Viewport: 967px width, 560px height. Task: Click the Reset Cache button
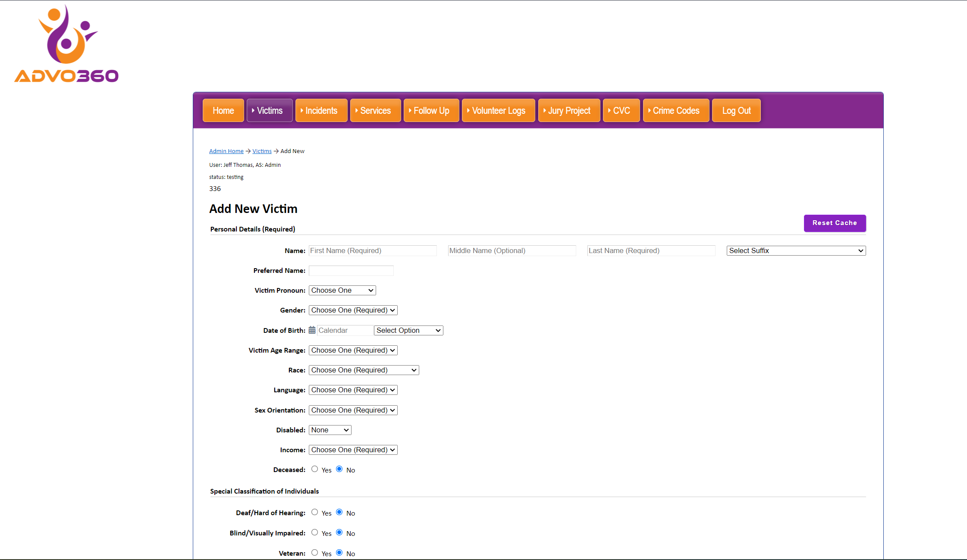835,223
